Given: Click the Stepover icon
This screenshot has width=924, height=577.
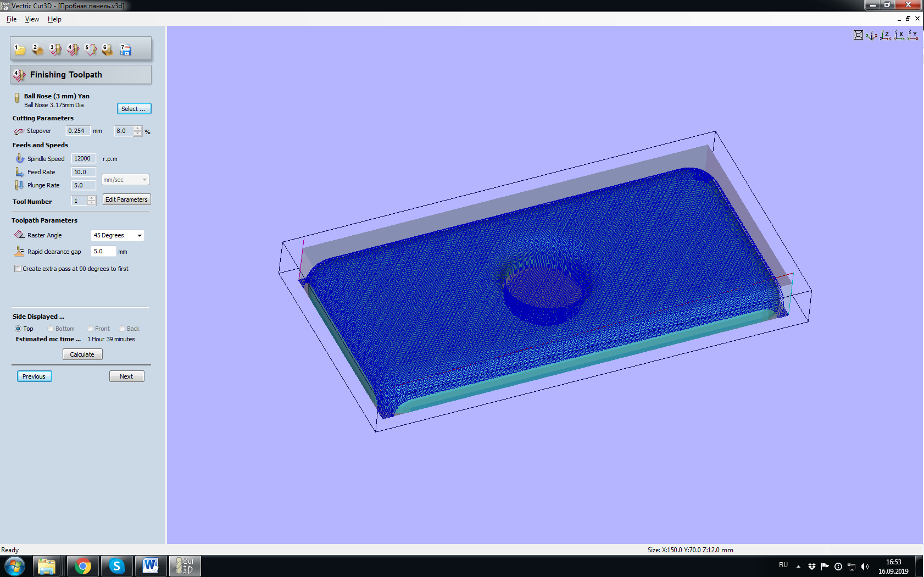Looking at the screenshot, I should (x=19, y=131).
